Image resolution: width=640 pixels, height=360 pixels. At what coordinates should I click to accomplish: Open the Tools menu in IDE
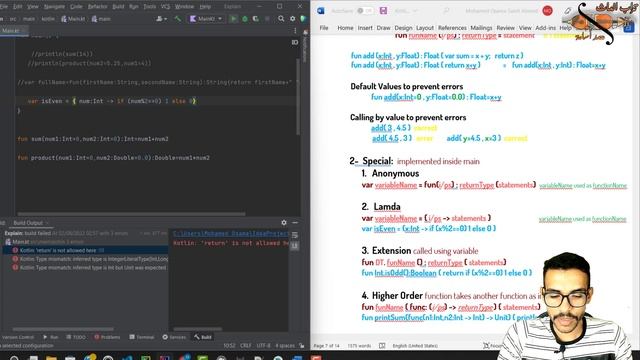pos(149,7)
